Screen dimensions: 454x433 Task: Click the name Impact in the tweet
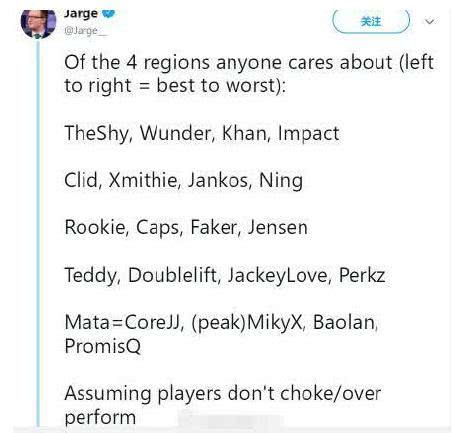point(308,134)
